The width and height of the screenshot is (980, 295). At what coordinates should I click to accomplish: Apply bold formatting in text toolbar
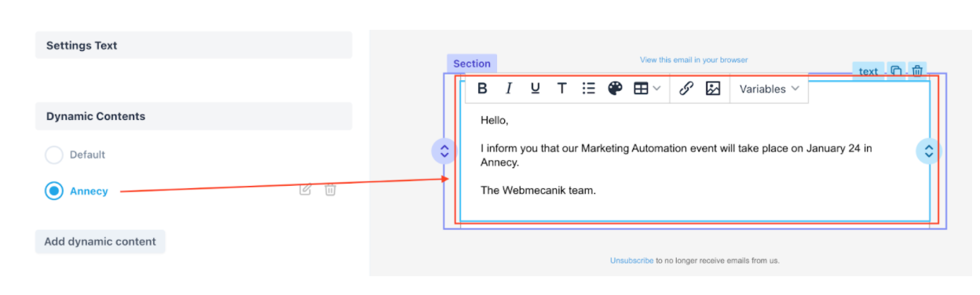coord(482,89)
